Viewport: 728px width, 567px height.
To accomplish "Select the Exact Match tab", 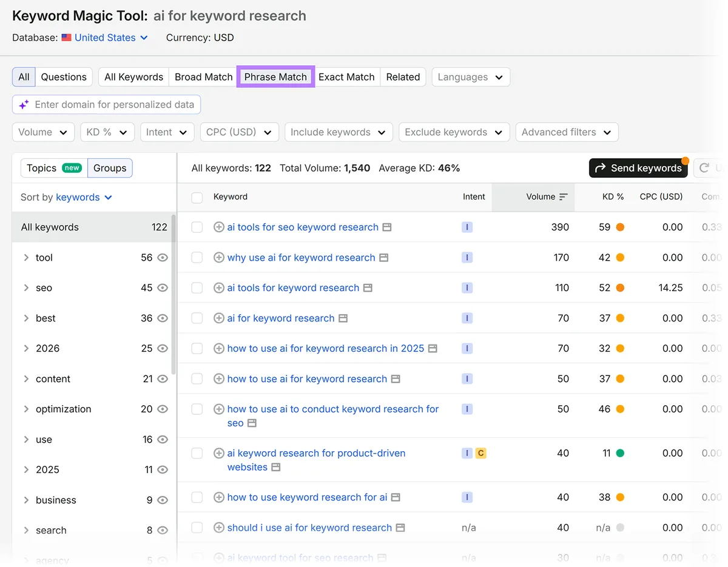I will (346, 77).
